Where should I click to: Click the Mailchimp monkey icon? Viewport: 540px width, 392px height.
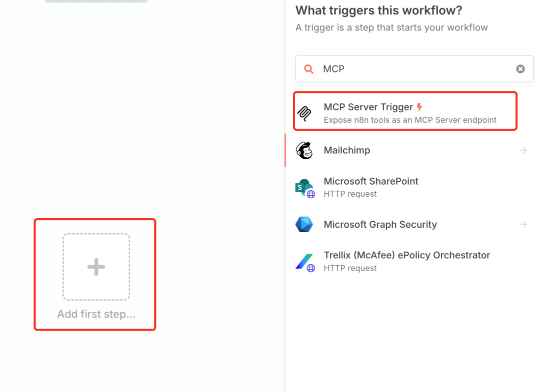304,150
